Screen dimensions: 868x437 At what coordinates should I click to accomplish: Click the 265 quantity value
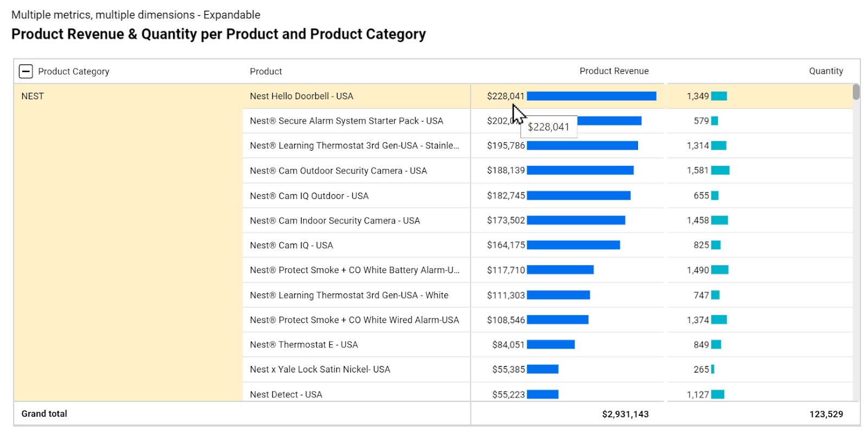click(x=701, y=369)
